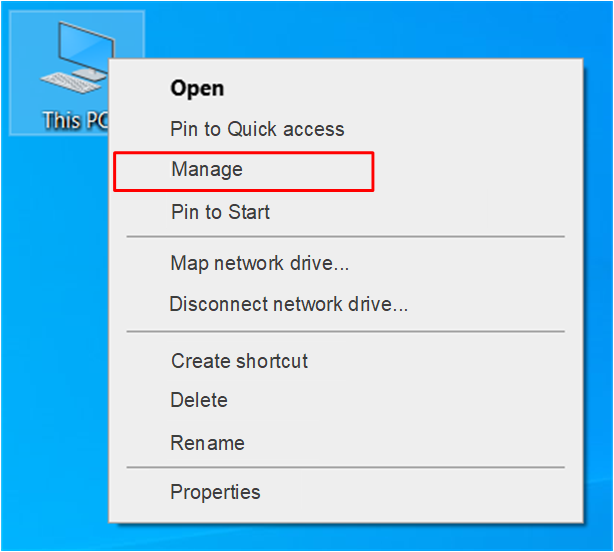Select Pin to Quick access
This screenshot has height=552, width=614.
tap(257, 129)
